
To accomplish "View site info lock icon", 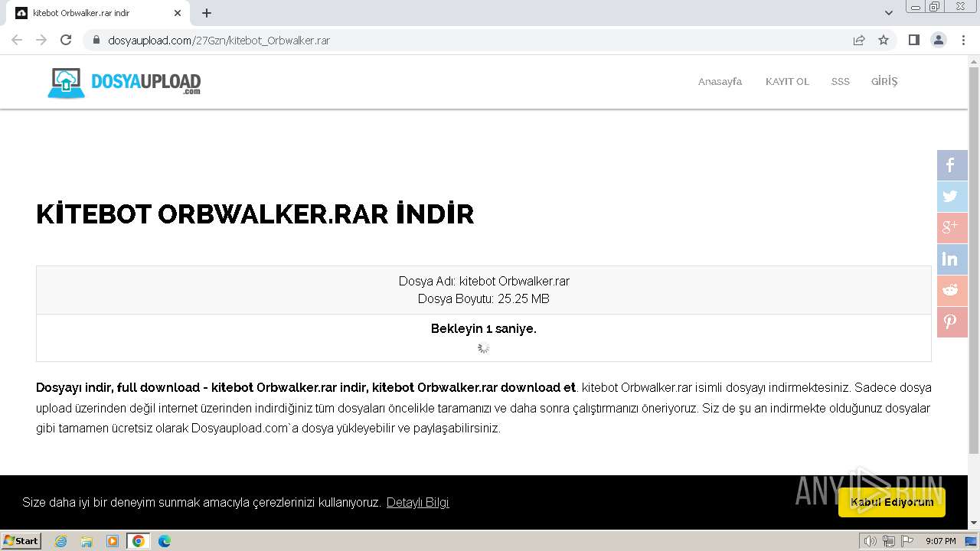I will (x=96, y=40).
